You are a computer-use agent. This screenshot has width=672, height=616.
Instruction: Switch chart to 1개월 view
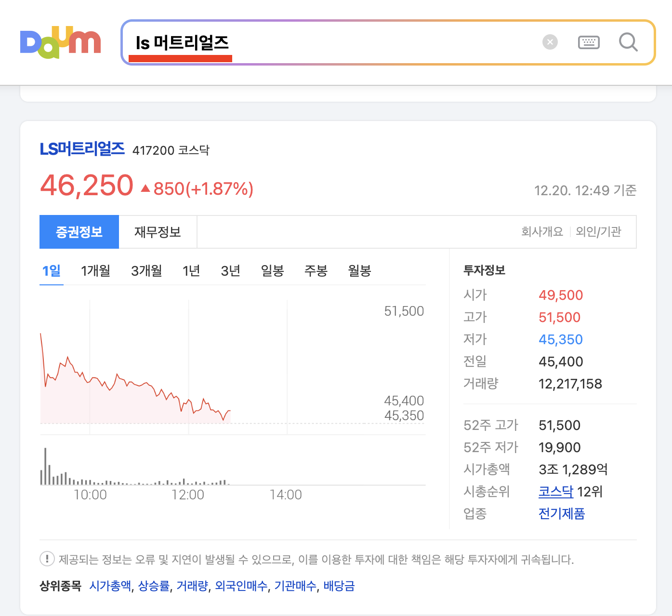[95, 270]
